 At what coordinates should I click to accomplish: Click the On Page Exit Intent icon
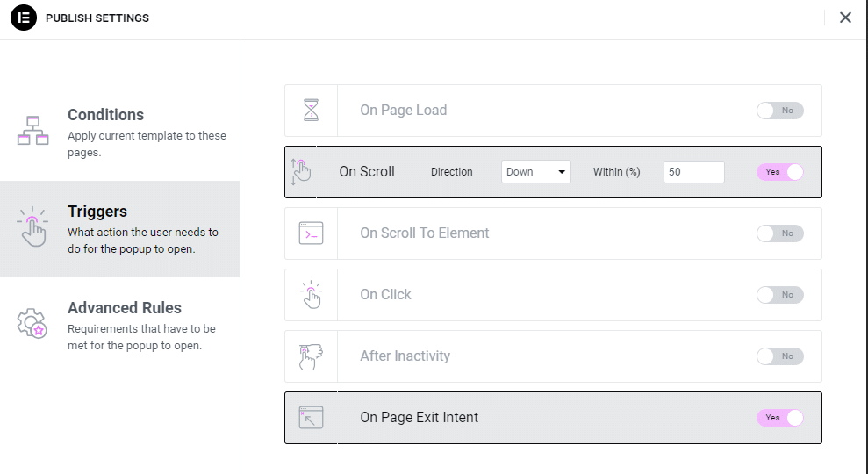(311, 418)
